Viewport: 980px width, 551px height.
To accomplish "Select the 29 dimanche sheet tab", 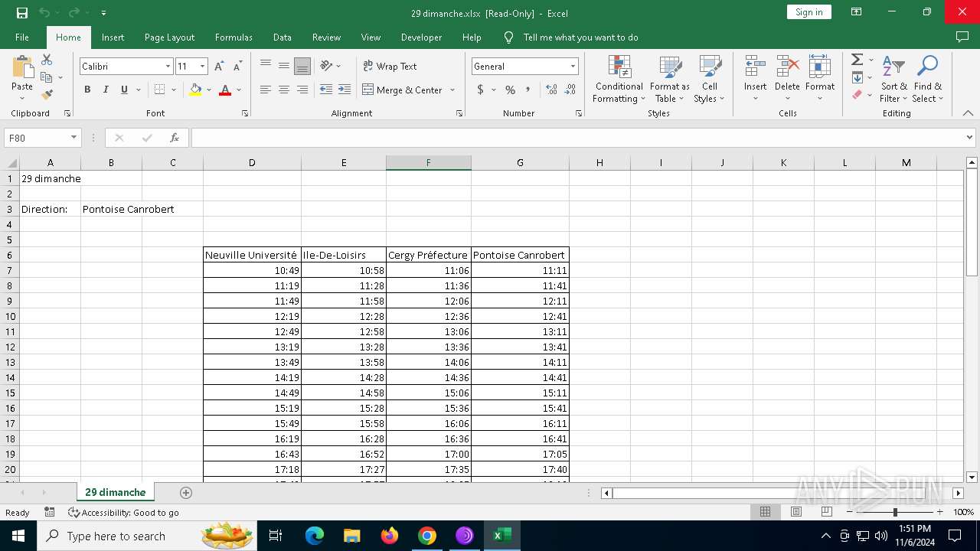I will point(115,492).
